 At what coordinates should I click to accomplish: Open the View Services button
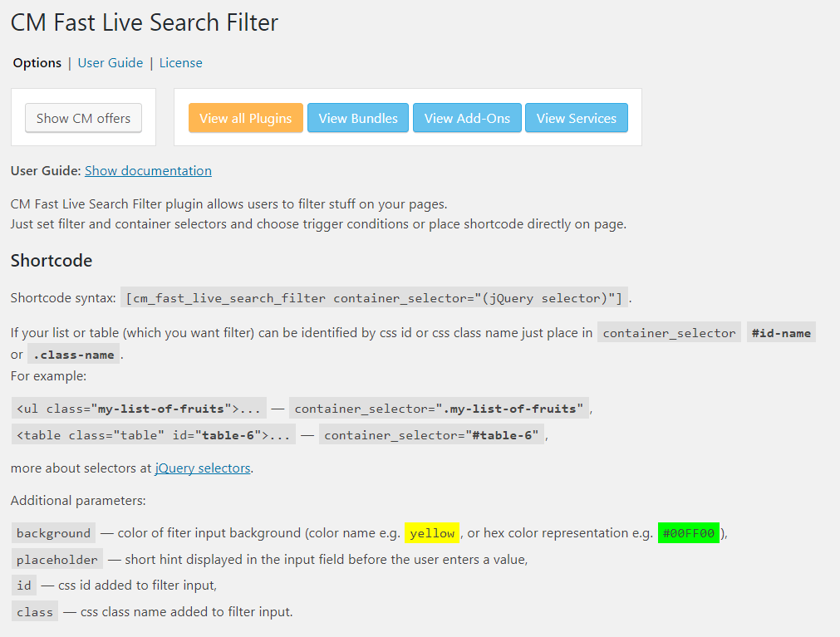(576, 118)
